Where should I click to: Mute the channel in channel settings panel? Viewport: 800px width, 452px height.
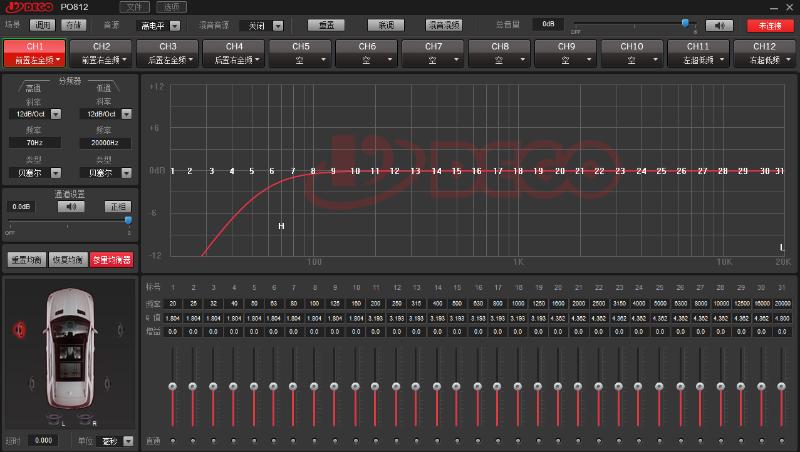tap(70, 206)
